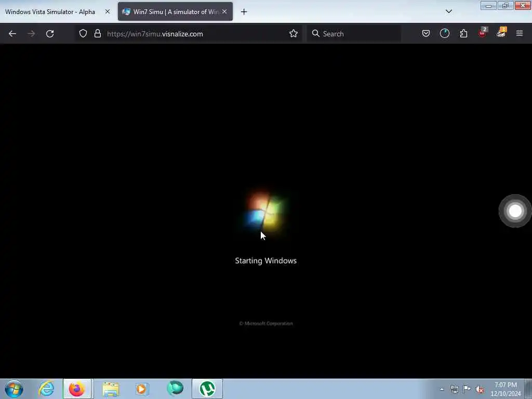
Task: Open Windows Explorer folder in taskbar
Action: (x=111, y=389)
